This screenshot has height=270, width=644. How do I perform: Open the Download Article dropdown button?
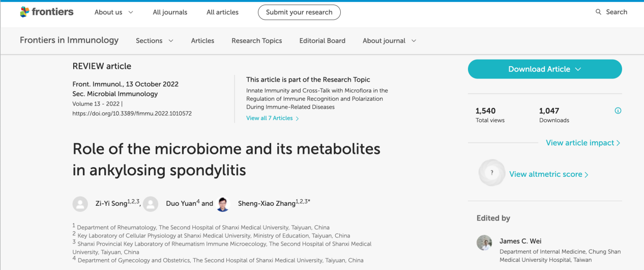coord(544,69)
